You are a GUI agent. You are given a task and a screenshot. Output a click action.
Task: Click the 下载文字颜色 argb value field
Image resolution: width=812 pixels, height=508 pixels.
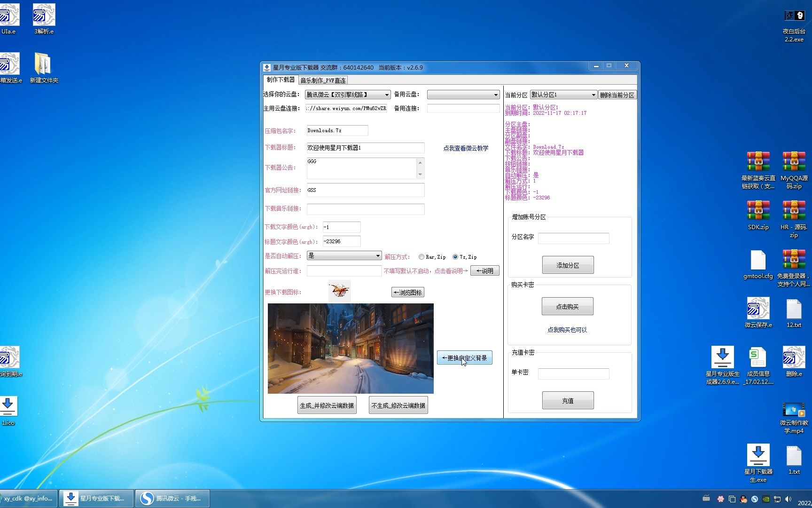click(341, 227)
